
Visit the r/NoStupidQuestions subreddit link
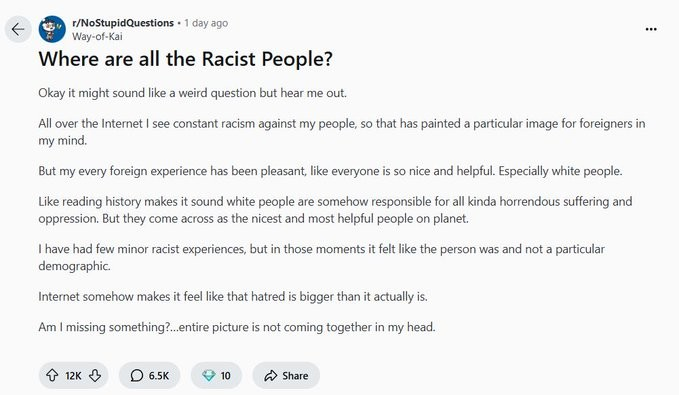click(x=123, y=23)
